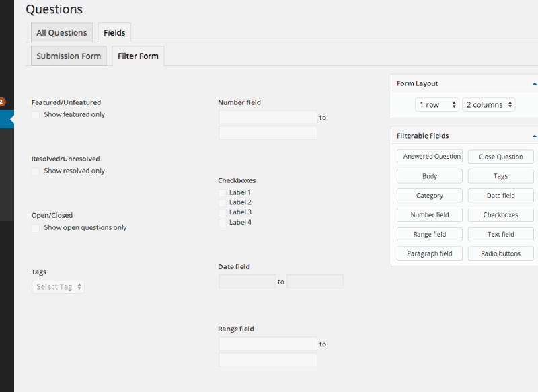538x392 pixels.
Task: Add the Answered Question filter field
Action: [430, 157]
